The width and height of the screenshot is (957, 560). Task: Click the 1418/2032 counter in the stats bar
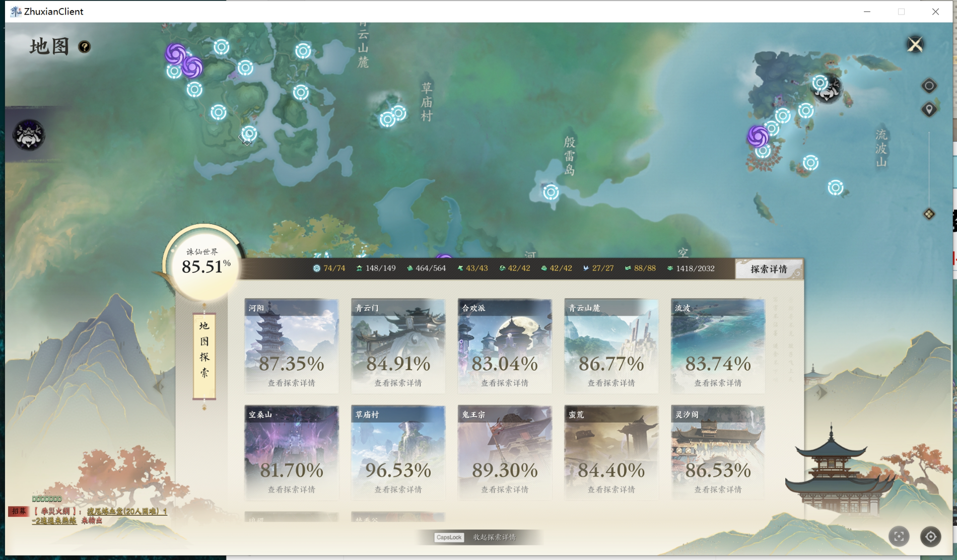[x=691, y=268]
